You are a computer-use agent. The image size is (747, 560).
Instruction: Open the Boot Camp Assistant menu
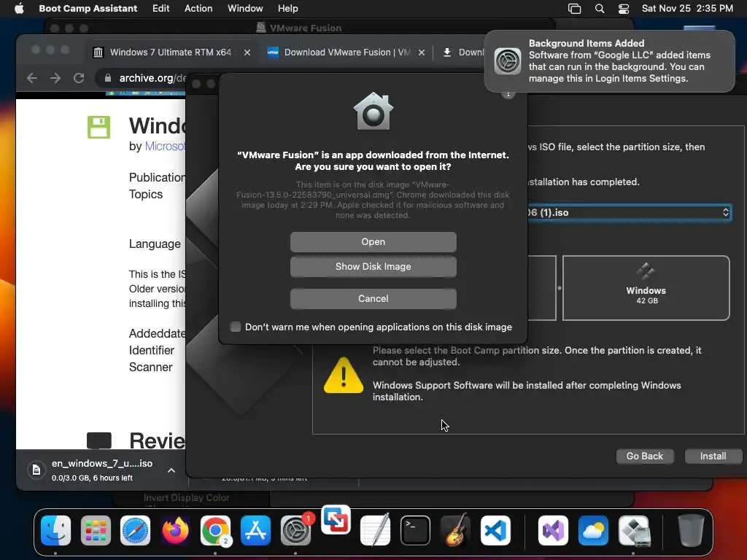[x=88, y=8]
